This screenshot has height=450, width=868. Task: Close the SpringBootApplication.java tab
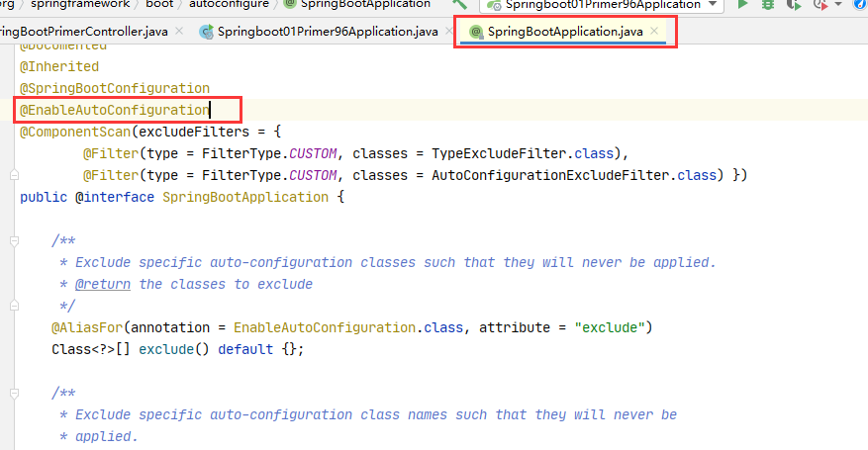(654, 32)
